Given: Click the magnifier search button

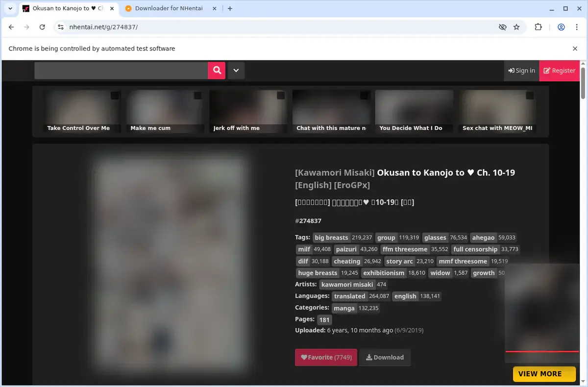Looking at the screenshot, I should click(217, 71).
